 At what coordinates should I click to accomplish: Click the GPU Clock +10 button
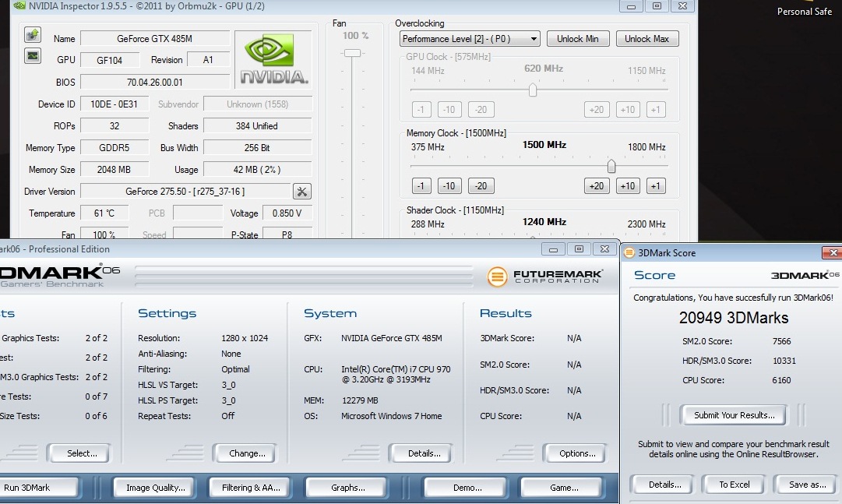click(x=628, y=110)
